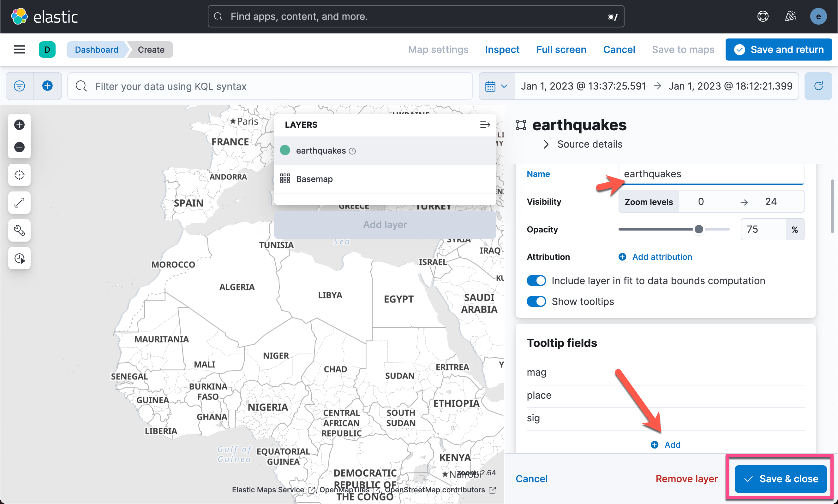
Task: Click the opacity slider handle
Action: pos(699,230)
